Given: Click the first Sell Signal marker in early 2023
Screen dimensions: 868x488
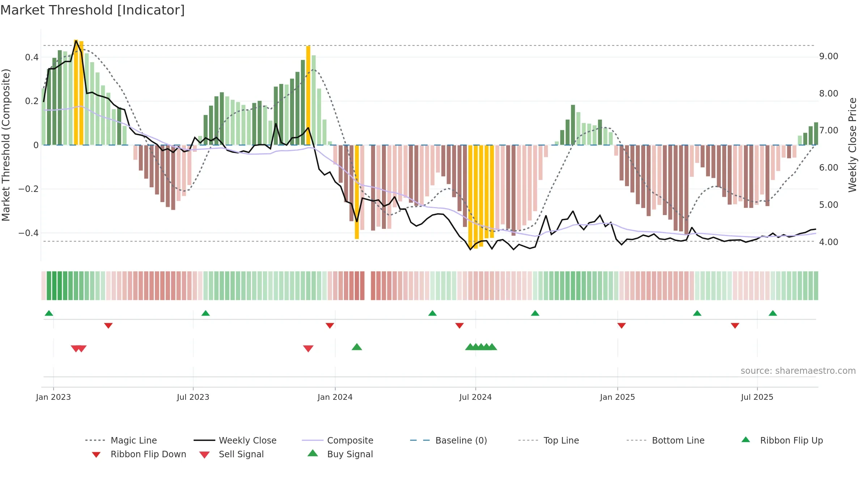Looking at the screenshot, I should point(76,348).
